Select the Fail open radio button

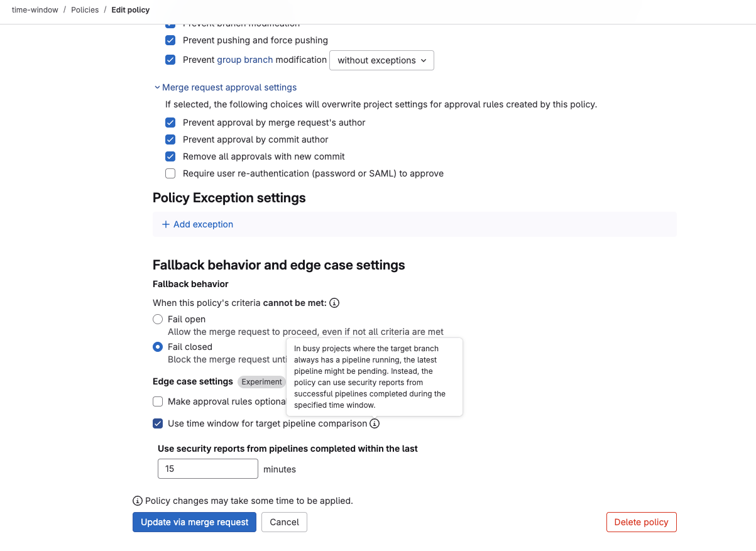coord(157,319)
